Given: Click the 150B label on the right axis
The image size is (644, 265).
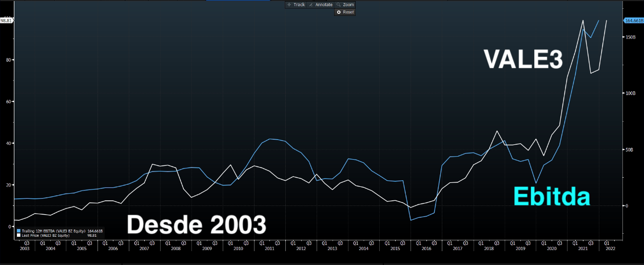Looking at the screenshot, I should 631,37.
